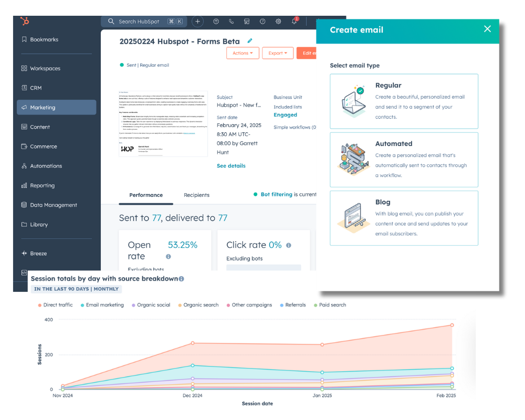This screenshot has height=420, width=525.
Task: Open the marketplace storefront icon
Action: click(x=247, y=22)
